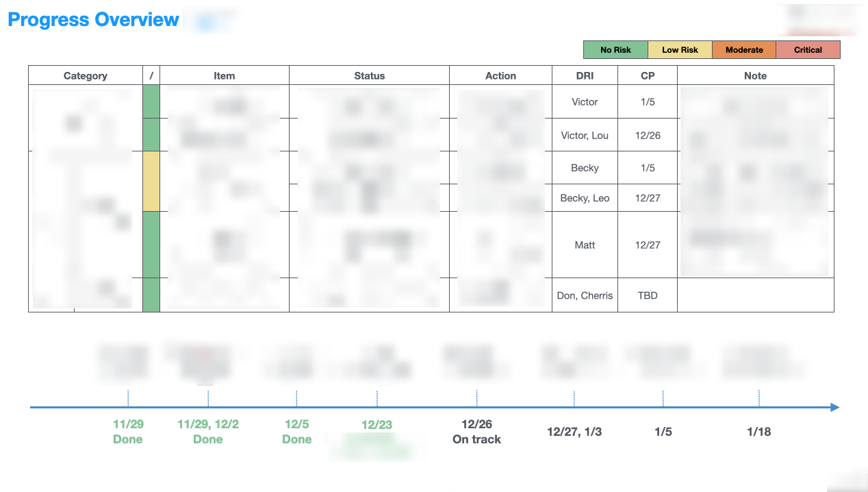This screenshot has height=492, width=868.
Task: Click the timeline arrowhead at right end
Action: (x=834, y=408)
